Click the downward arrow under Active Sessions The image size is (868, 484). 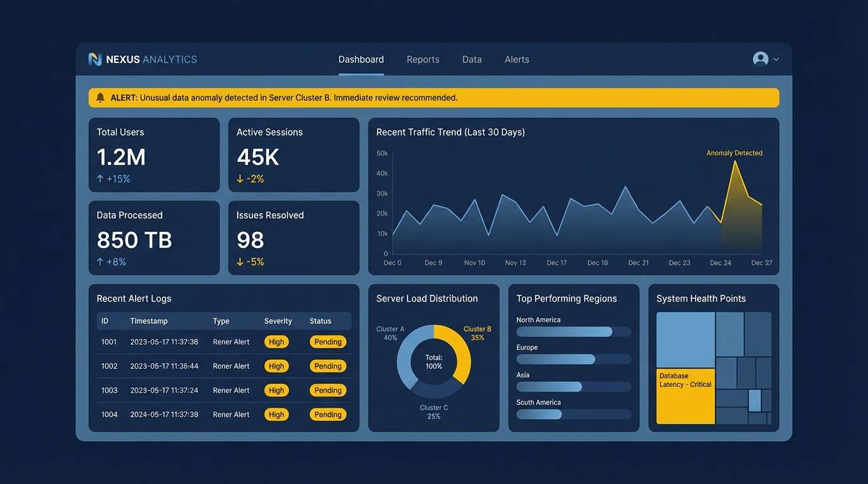(x=239, y=178)
